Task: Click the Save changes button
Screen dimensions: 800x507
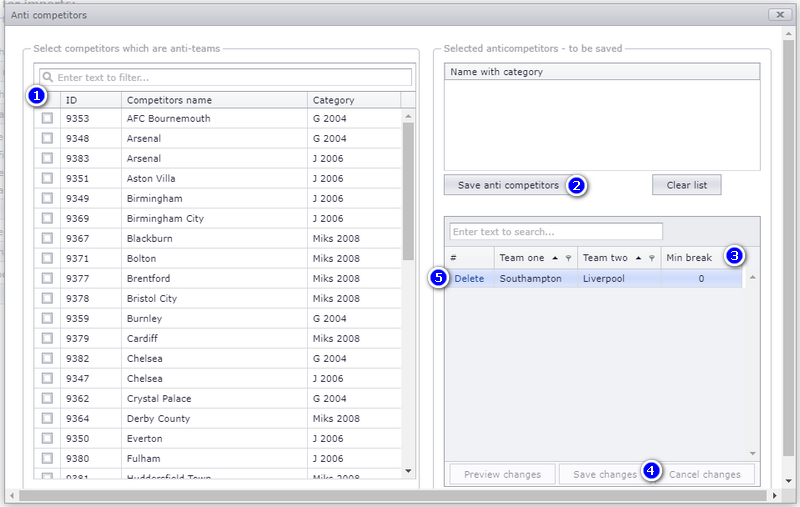Action: (x=605, y=474)
